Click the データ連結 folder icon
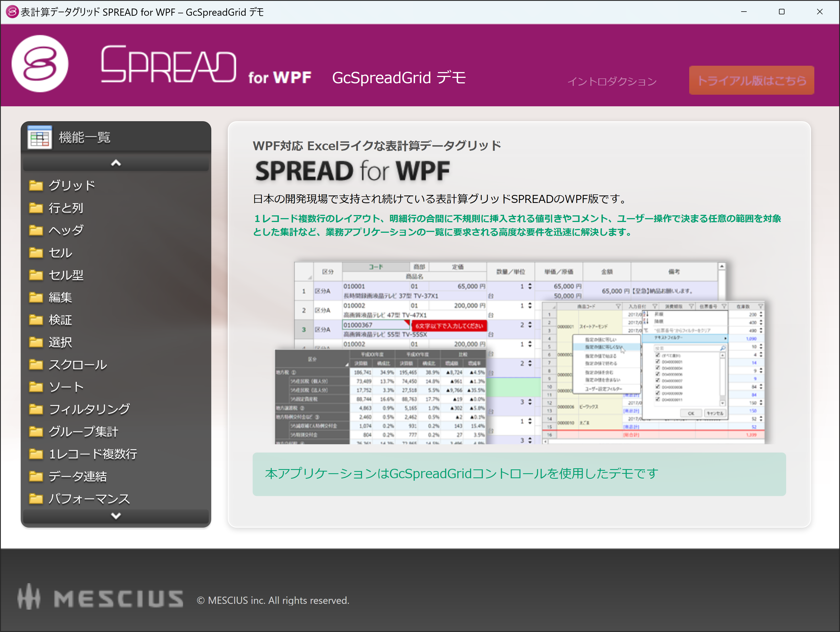This screenshot has width=840, height=632. pos(36,476)
